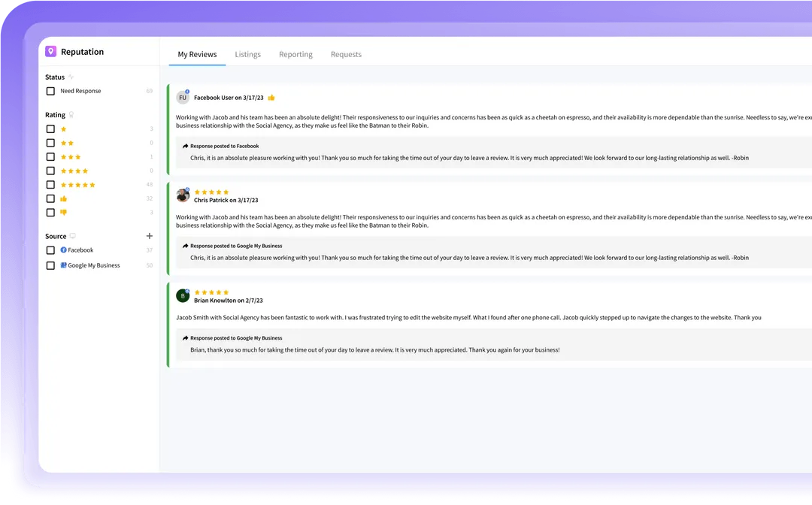
Task: Switch to the Requests tab
Action: [x=346, y=54]
